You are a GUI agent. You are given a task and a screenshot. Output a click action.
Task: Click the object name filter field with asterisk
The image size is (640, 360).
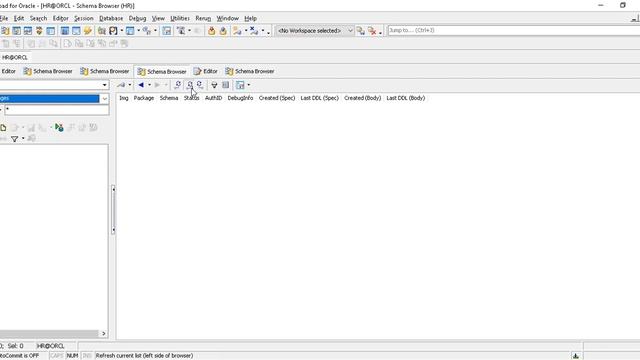tap(57, 110)
